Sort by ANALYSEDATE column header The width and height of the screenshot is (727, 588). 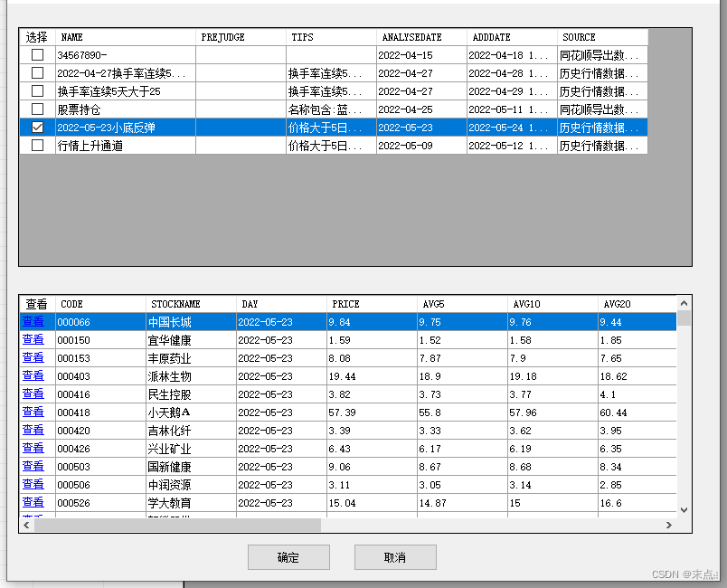click(421, 37)
